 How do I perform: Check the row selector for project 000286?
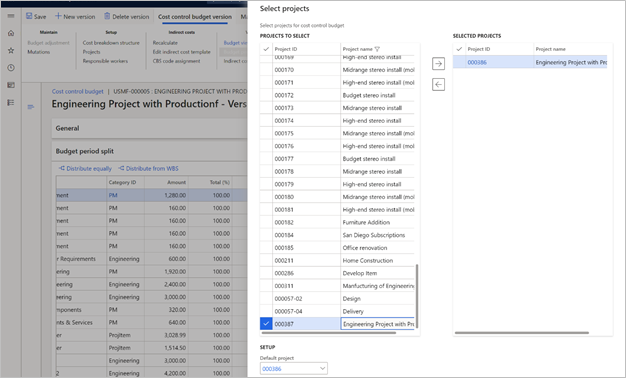coord(266,273)
